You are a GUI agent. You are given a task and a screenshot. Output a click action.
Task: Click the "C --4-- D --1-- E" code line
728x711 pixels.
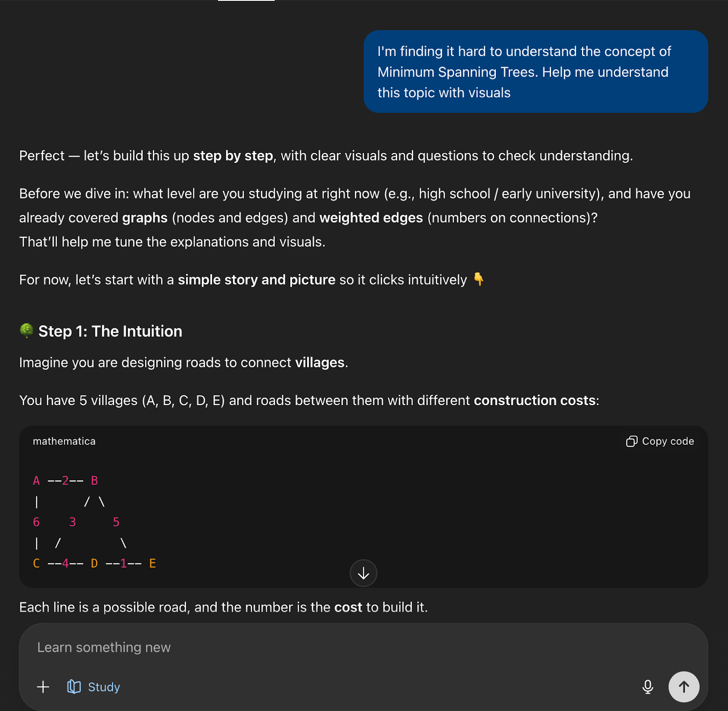point(94,564)
